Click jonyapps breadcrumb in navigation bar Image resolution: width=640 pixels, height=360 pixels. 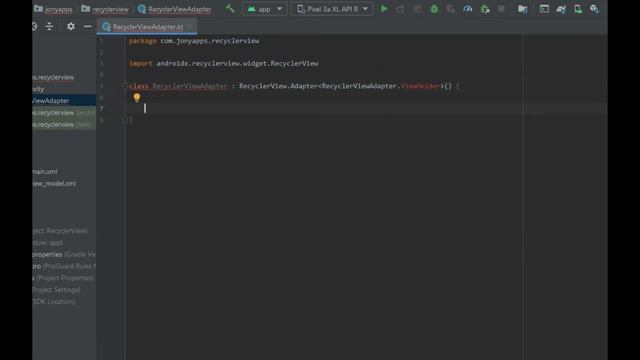[x=53, y=9]
